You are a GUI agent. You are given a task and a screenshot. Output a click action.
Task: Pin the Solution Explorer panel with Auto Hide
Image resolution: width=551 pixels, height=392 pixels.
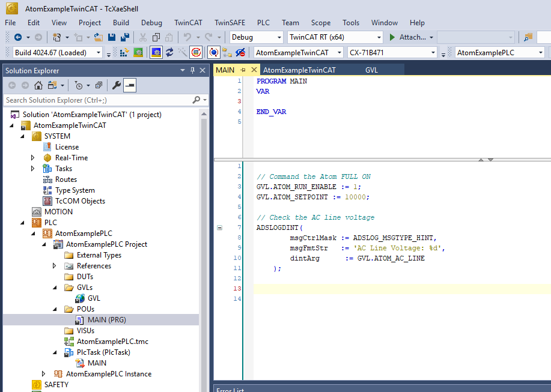tap(193, 70)
